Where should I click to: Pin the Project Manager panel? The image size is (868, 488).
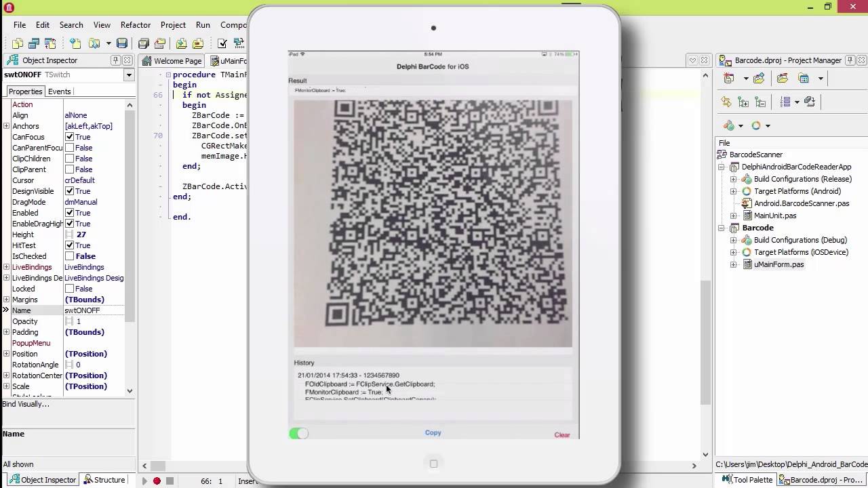coord(849,60)
